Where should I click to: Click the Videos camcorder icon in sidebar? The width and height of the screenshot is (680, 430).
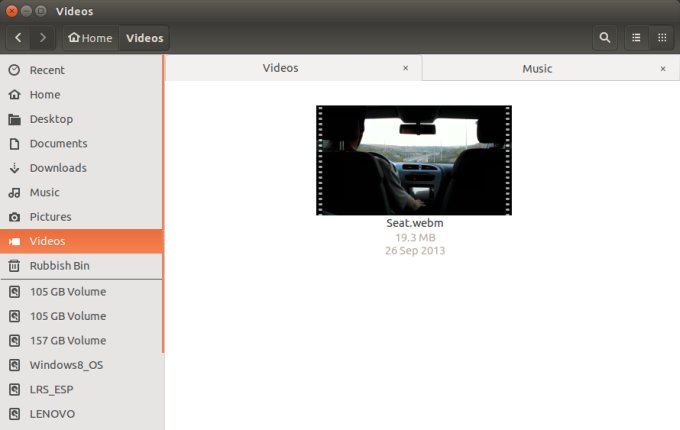[x=14, y=241]
